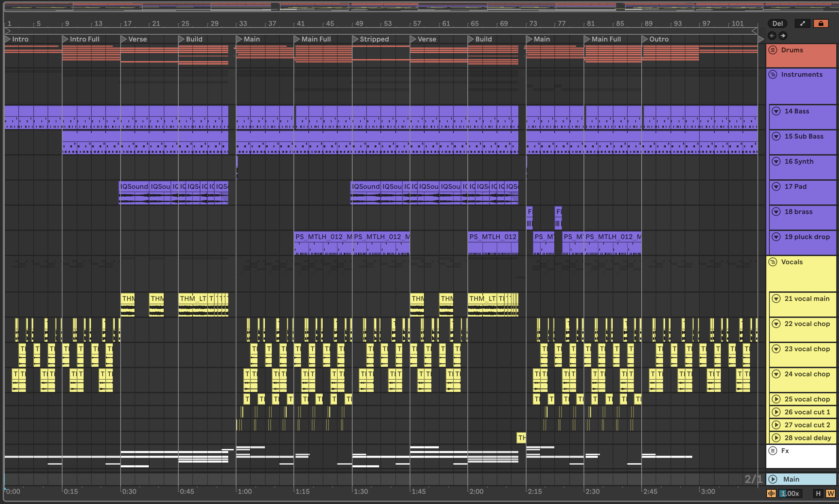Toggle the automation mode breakpoint icon
839x504 pixels.
coord(802,23)
